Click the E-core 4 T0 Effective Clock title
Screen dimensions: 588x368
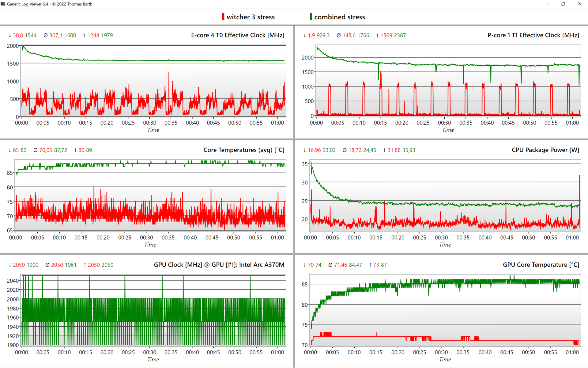237,35
